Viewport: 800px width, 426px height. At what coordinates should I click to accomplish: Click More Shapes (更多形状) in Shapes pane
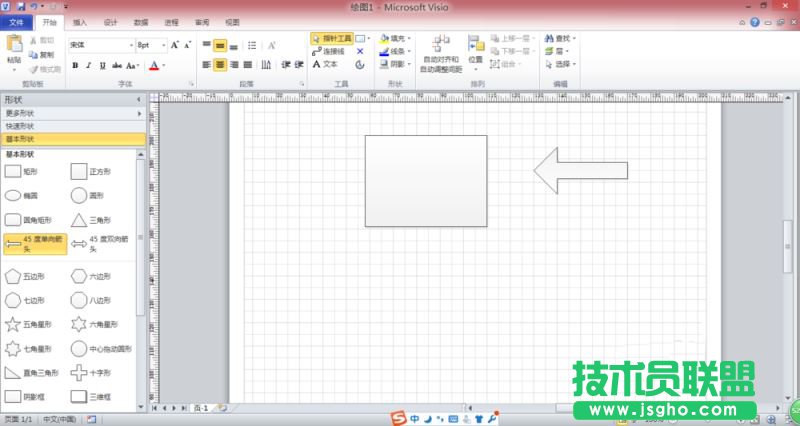point(20,113)
